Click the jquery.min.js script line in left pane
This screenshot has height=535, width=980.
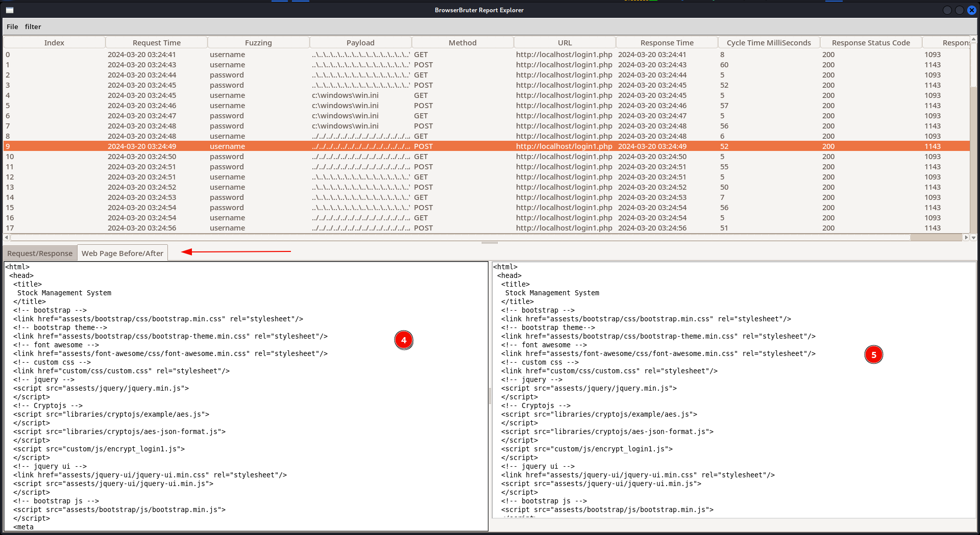pyautogui.click(x=101, y=388)
